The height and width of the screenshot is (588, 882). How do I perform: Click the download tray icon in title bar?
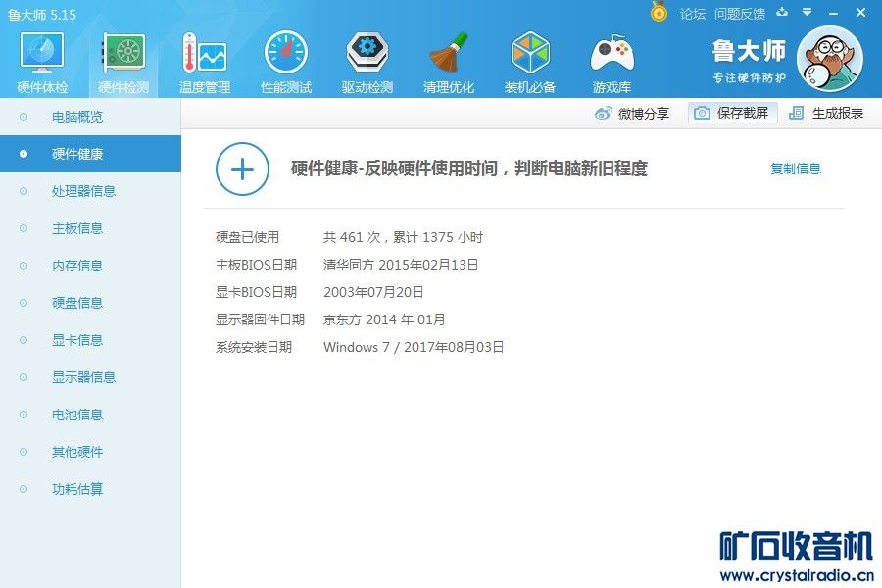(x=782, y=12)
